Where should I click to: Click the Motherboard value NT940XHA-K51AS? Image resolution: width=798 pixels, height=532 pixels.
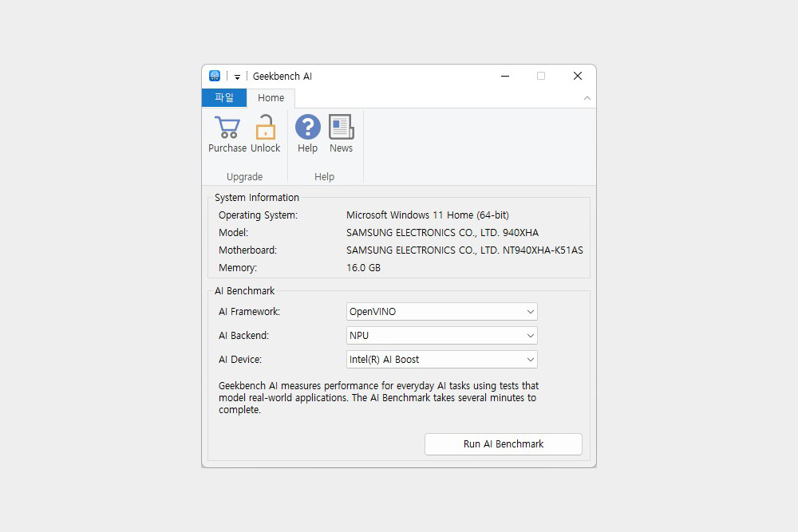pos(464,250)
